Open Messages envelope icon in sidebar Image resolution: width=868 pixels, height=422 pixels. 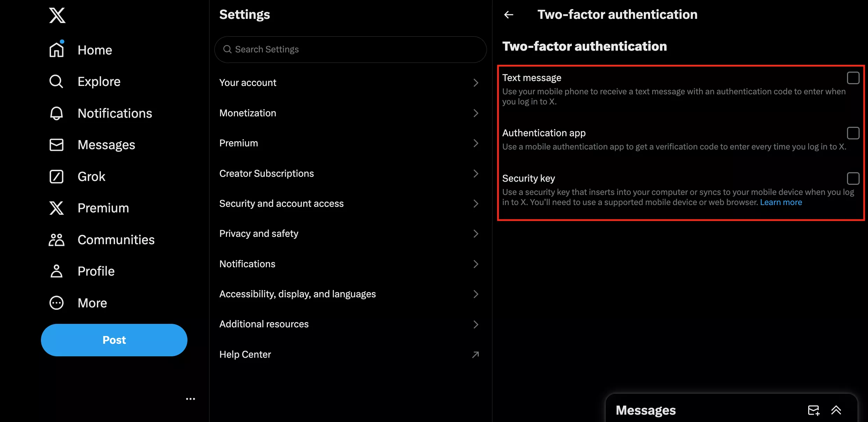click(56, 145)
